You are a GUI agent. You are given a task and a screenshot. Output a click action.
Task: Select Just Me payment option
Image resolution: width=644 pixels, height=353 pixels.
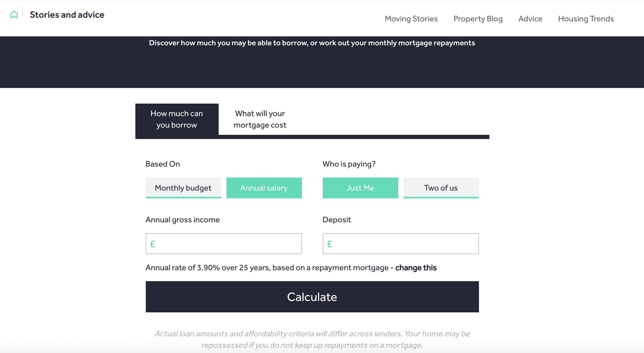[x=360, y=188]
